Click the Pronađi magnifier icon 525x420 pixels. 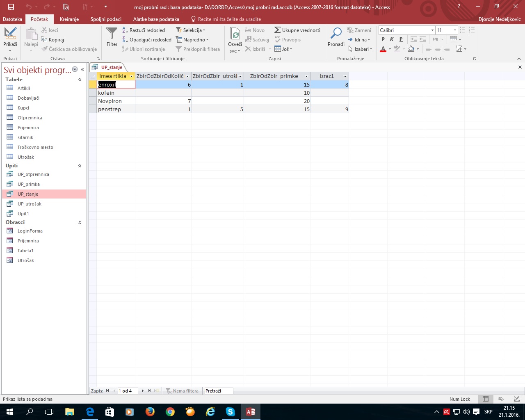336,34
